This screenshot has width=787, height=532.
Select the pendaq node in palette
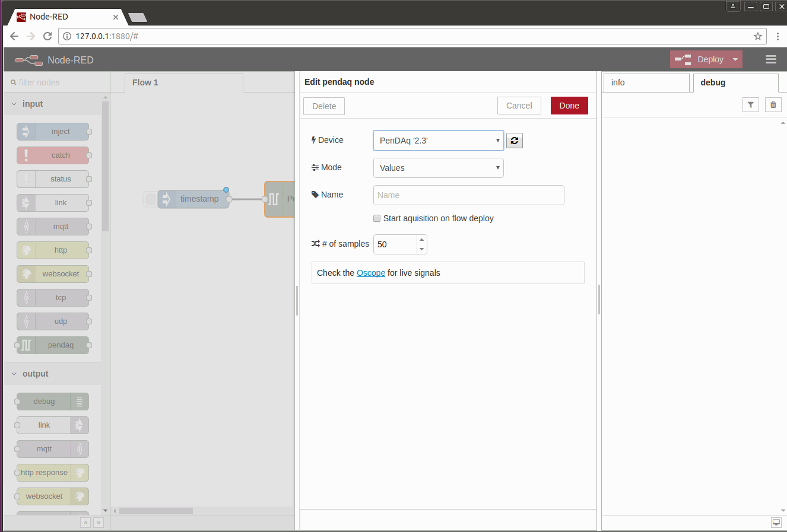[x=53, y=345]
